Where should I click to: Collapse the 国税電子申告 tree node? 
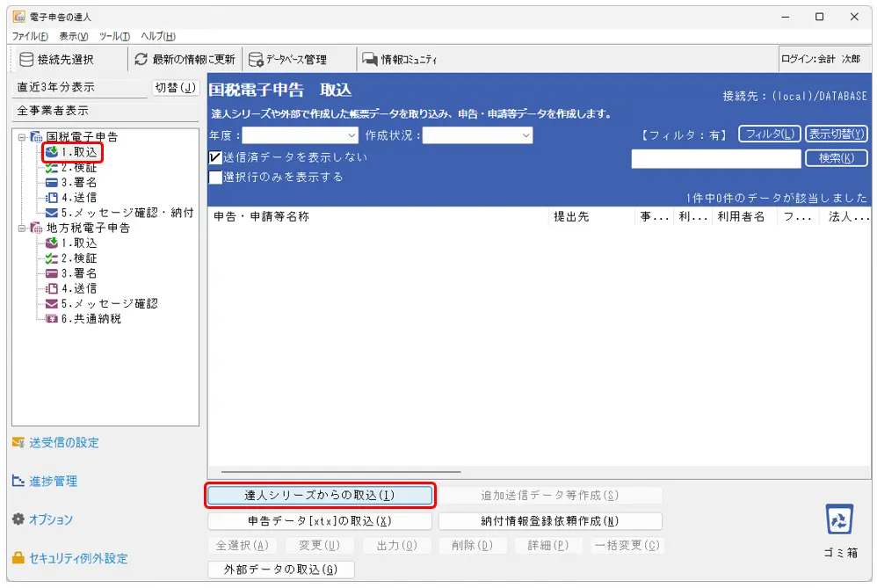pos(21,137)
